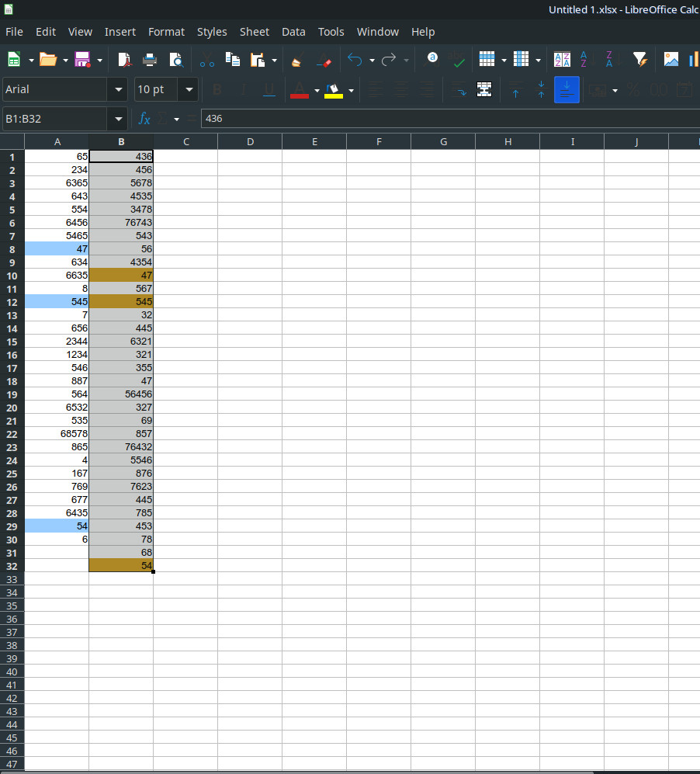Screen dimensions: 700x774
Task: Open the Sort dialog
Action: [562, 60]
